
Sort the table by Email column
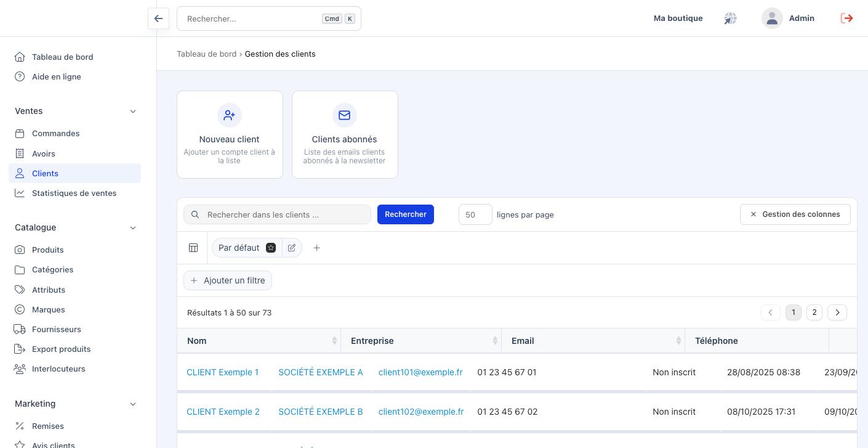click(678, 341)
